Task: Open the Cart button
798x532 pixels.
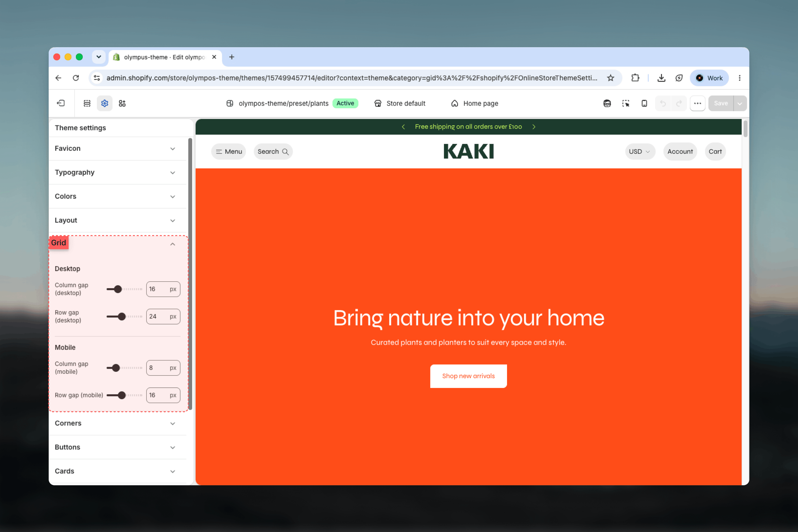Action: click(715, 152)
